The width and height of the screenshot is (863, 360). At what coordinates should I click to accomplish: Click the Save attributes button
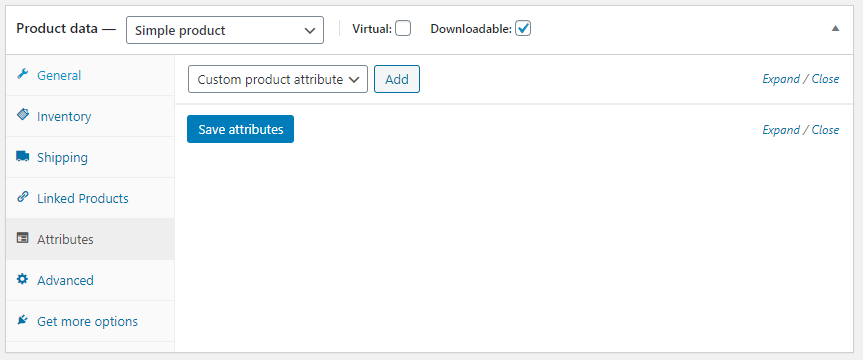click(241, 129)
